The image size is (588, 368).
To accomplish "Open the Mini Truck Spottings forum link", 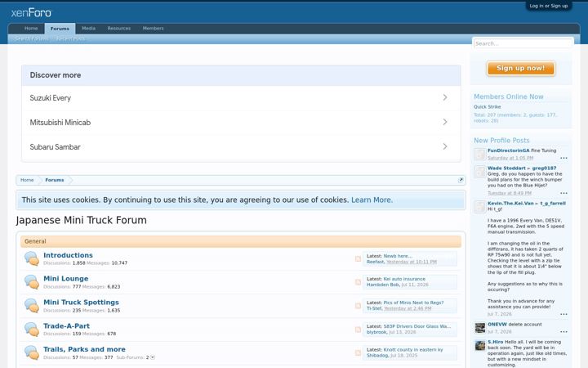I will click(x=81, y=303).
